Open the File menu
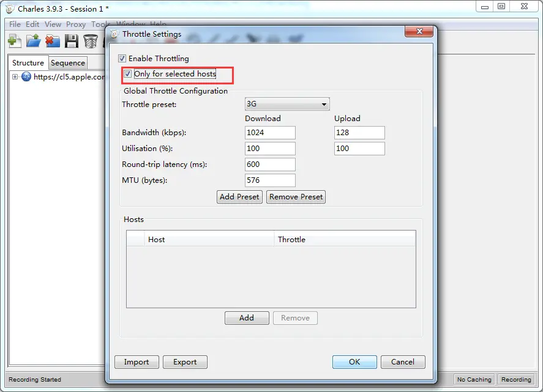Image resolution: width=543 pixels, height=392 pixels. click(x=15, y=24)
